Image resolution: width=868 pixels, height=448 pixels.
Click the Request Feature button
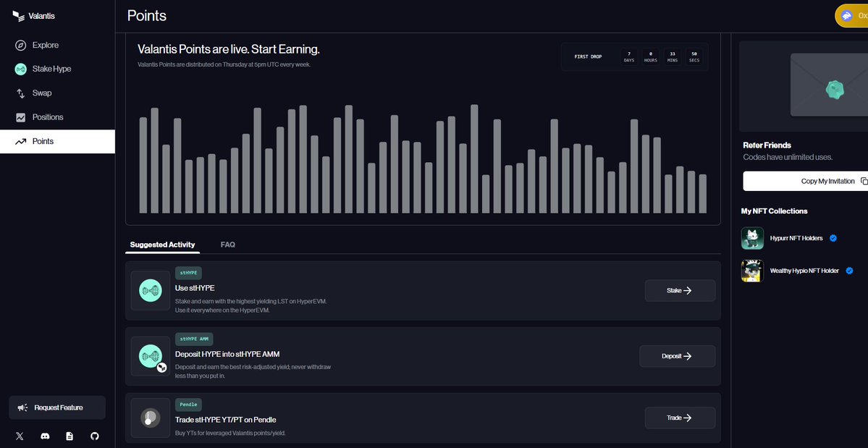(57, 407)
